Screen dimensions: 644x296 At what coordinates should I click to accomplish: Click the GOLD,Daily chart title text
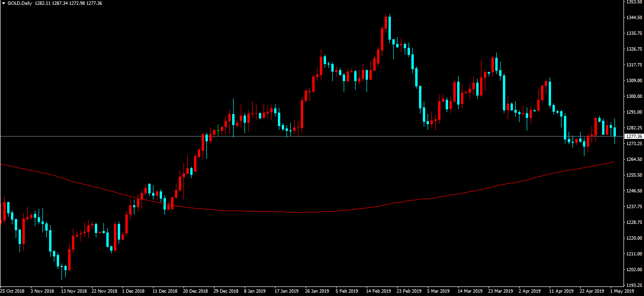coord(20,3)
